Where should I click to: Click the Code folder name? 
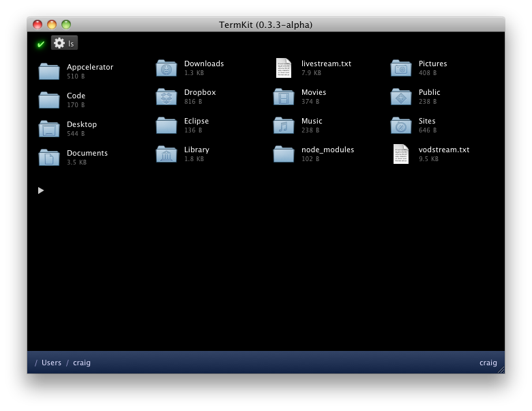76,96
